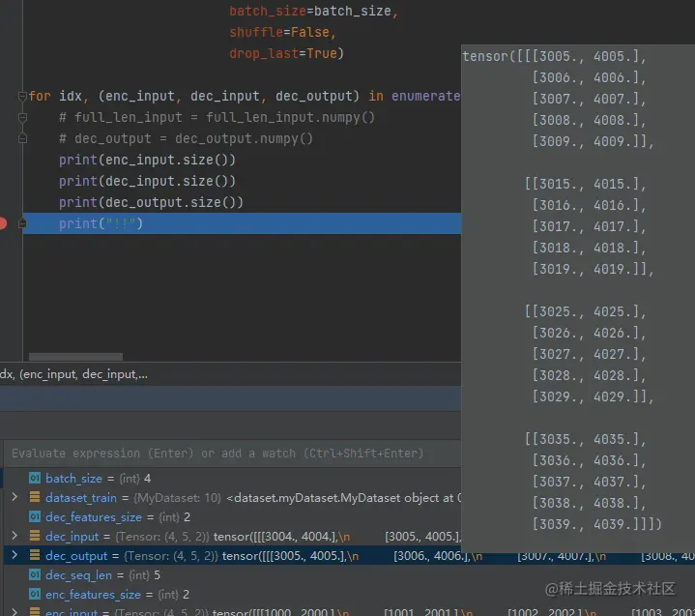Click the horizontal editor scrollbar thumb
The height and width of the screenshot is (616, 695).
(75, 357)
